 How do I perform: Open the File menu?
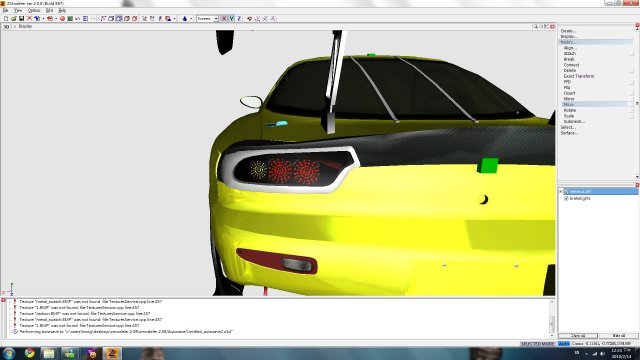tap(5, 10)
